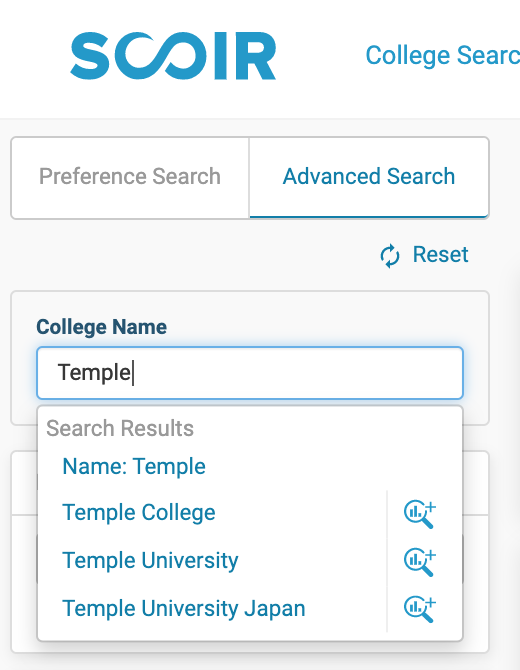Click the circular arrows Reset icon

[x=390, y=256]
